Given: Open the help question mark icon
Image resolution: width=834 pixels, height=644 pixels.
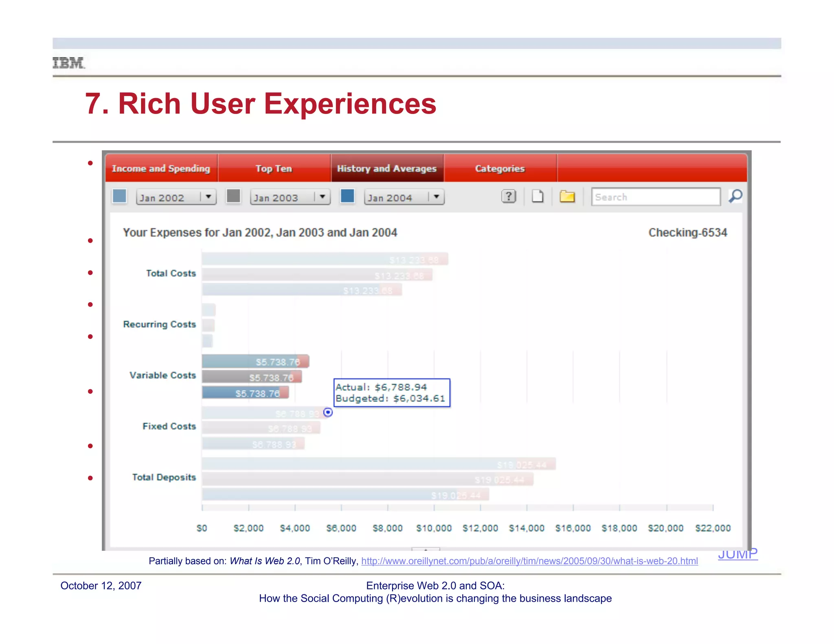Looking at the screenshot, I should click(x=508, y=197).
